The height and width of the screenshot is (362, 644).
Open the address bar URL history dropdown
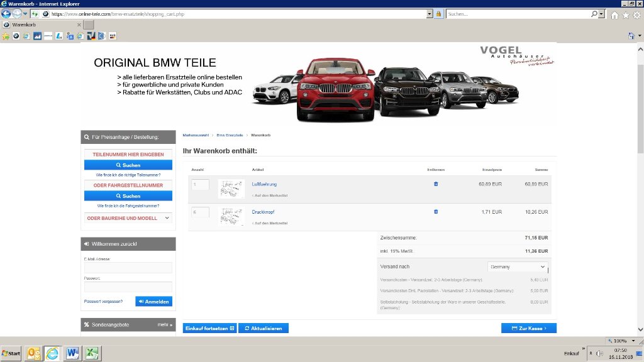(x=430, y=13)
